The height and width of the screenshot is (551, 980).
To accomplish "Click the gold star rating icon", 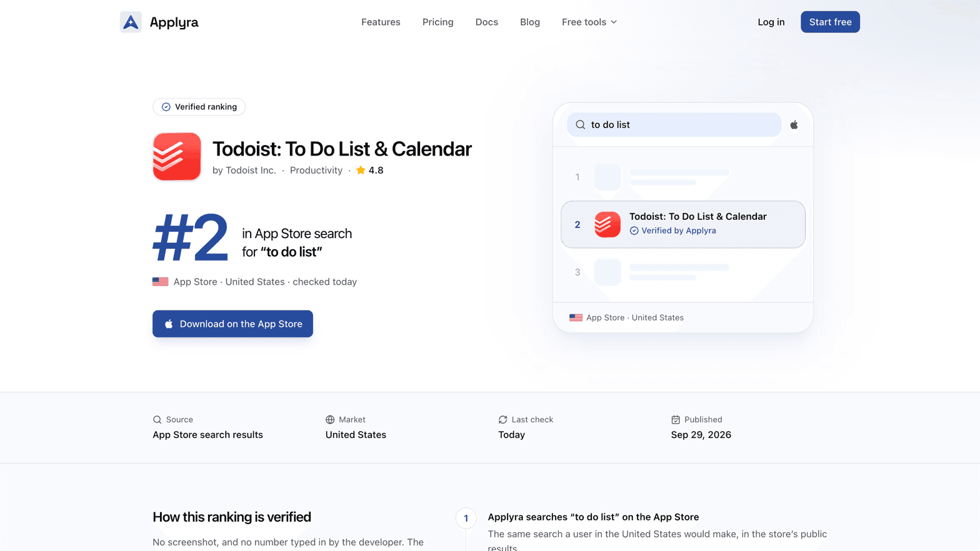I will 361,170.
